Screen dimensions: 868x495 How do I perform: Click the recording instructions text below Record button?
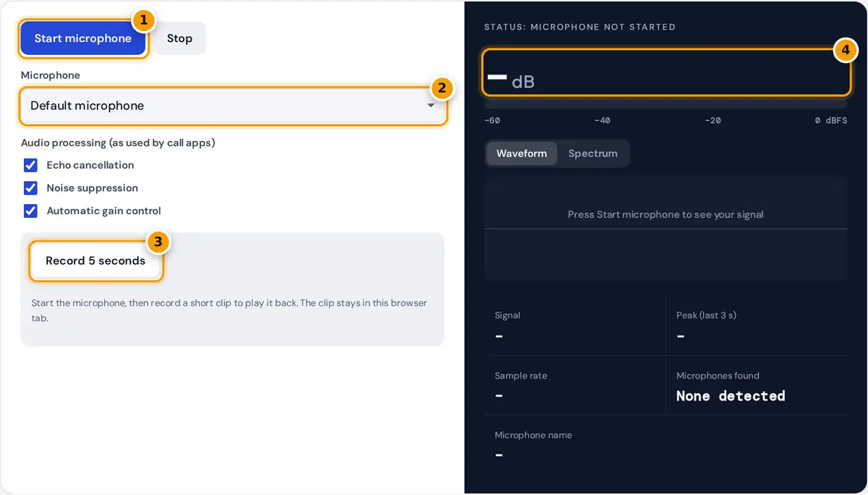click(229, 310)
